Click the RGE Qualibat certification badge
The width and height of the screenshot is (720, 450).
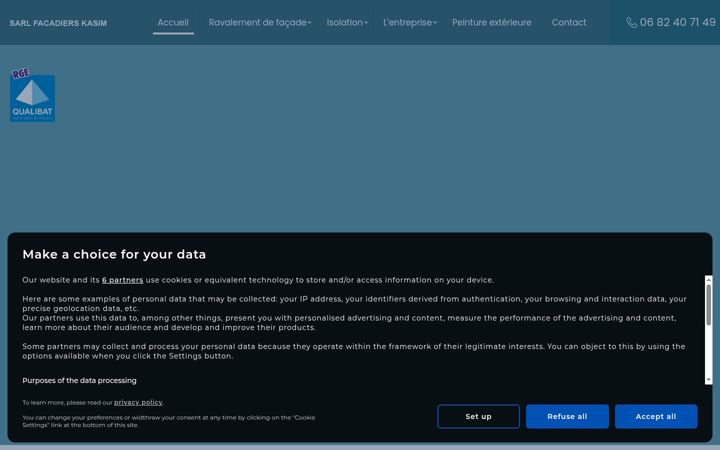click(x=32, y=95)
